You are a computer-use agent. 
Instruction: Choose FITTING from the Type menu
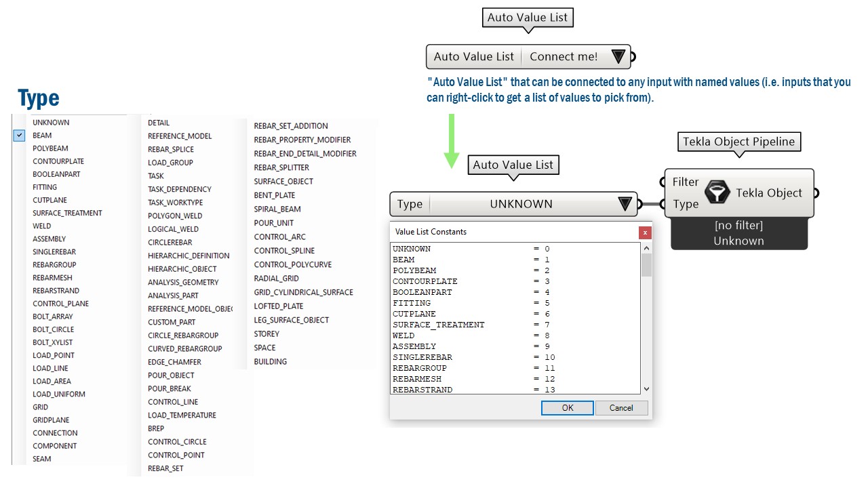point(45,187)
